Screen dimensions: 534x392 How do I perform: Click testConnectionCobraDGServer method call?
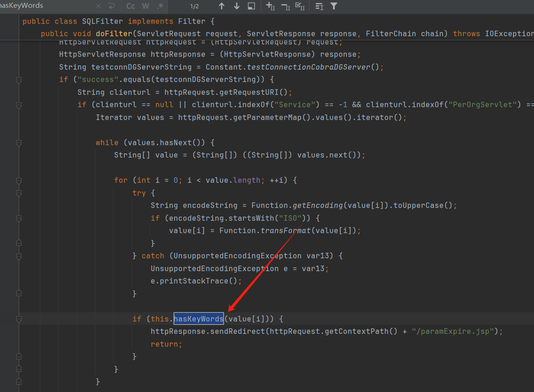309,67
